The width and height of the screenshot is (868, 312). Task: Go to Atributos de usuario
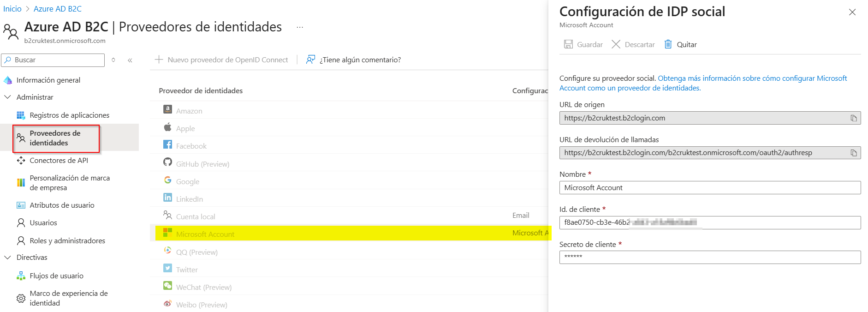click(x=62, y=205)
